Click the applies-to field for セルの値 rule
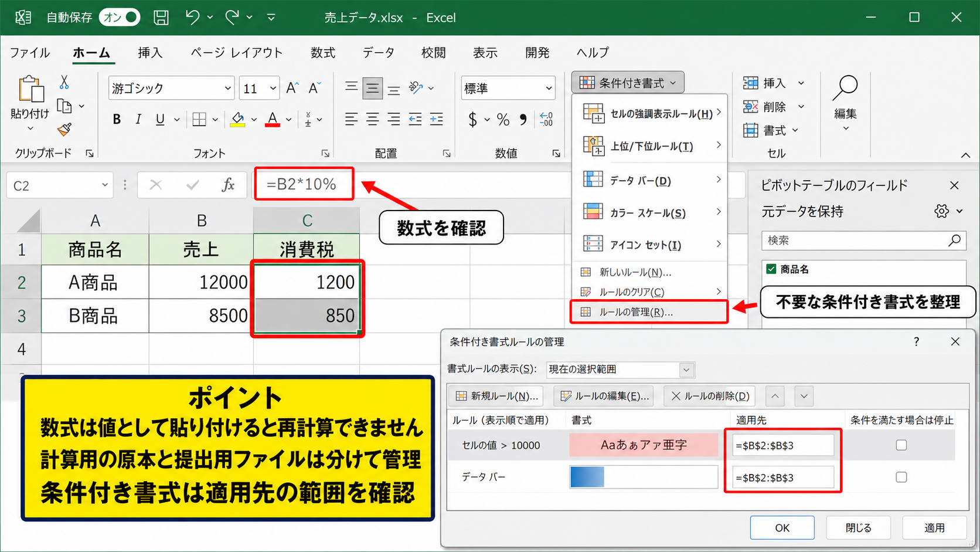 [783, 445]
